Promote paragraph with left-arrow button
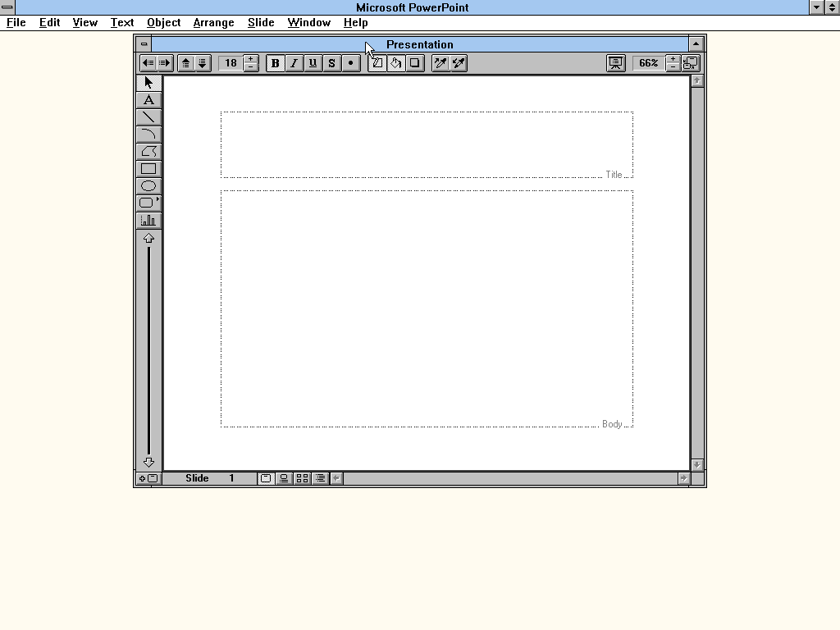840x630 pixels. pyautogui.click(x=148, y=63)
